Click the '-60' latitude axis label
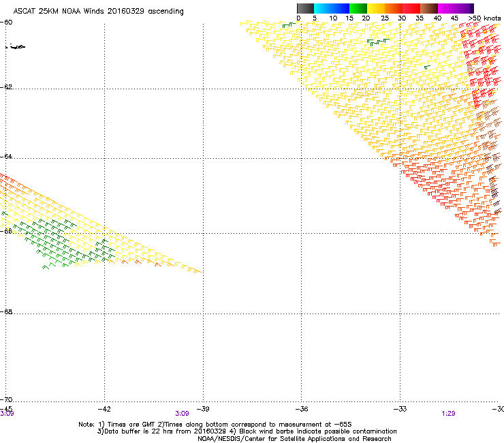 coord(6,22)
